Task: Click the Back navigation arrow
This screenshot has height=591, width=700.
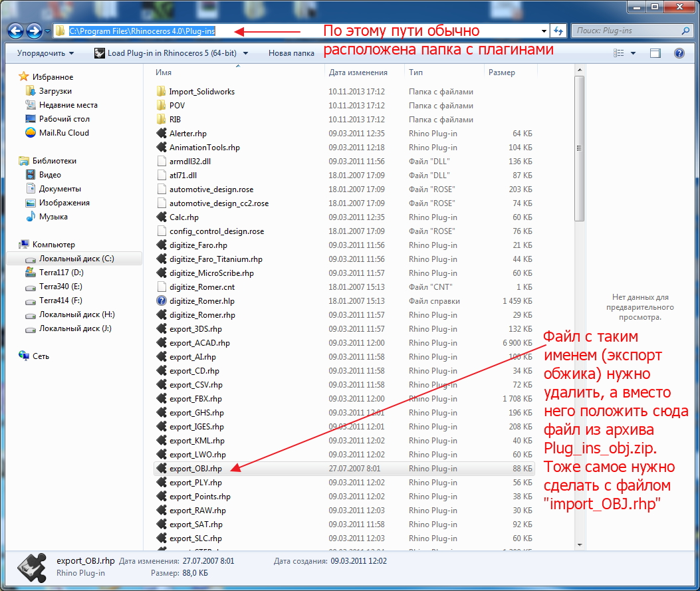Action: point(16,31)
